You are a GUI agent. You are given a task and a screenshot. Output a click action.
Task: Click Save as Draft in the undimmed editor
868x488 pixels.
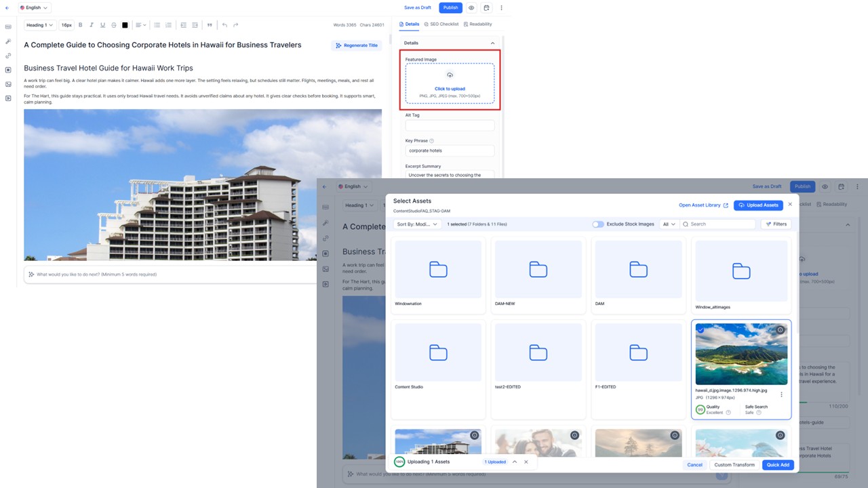[x=418, y=7]
